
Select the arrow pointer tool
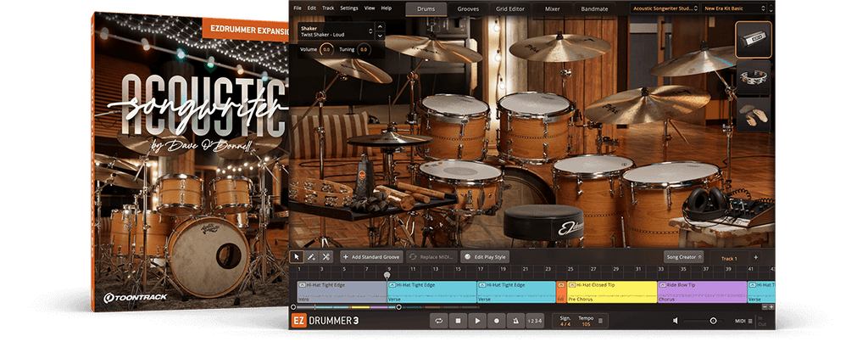click(x=296, y=257)
